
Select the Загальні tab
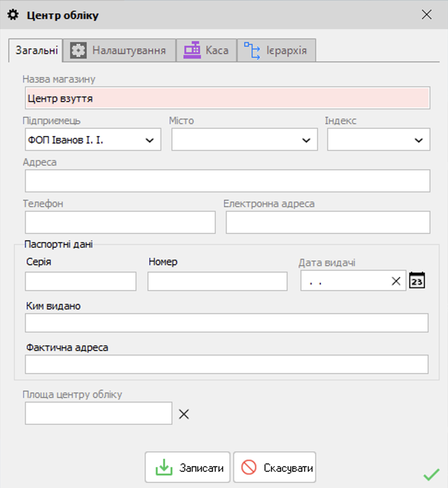click(x=36, y=50)
